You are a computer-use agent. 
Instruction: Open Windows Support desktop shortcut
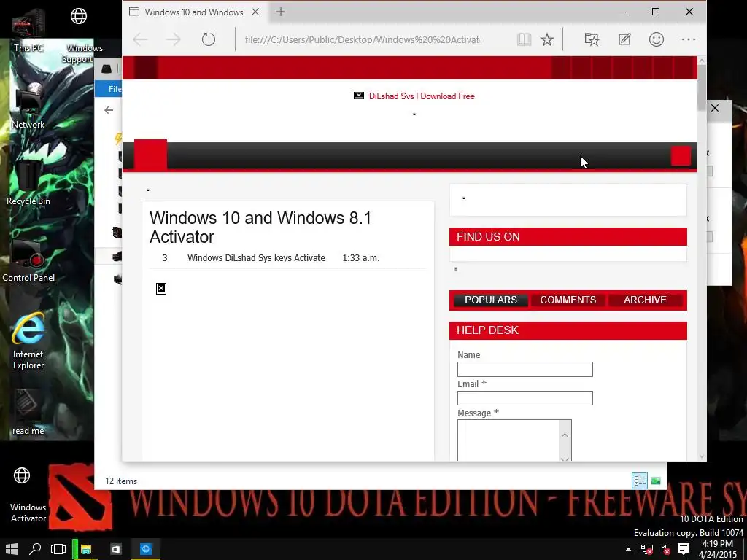tap(79, 36)
